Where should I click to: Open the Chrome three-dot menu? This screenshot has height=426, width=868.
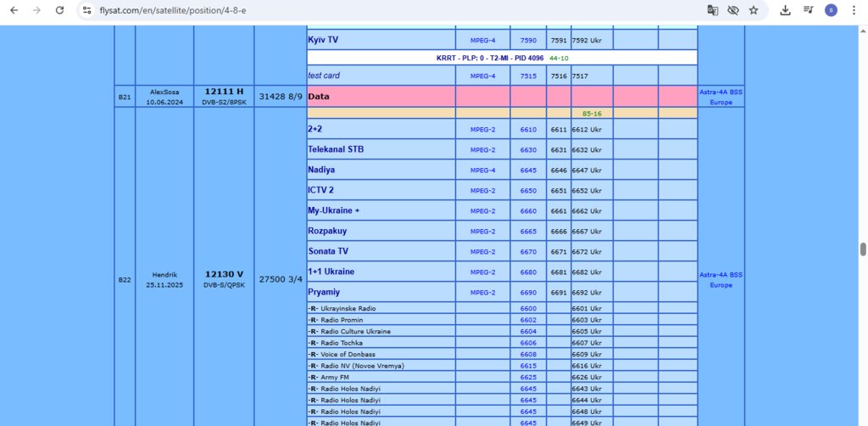click(x=854, y=10)
